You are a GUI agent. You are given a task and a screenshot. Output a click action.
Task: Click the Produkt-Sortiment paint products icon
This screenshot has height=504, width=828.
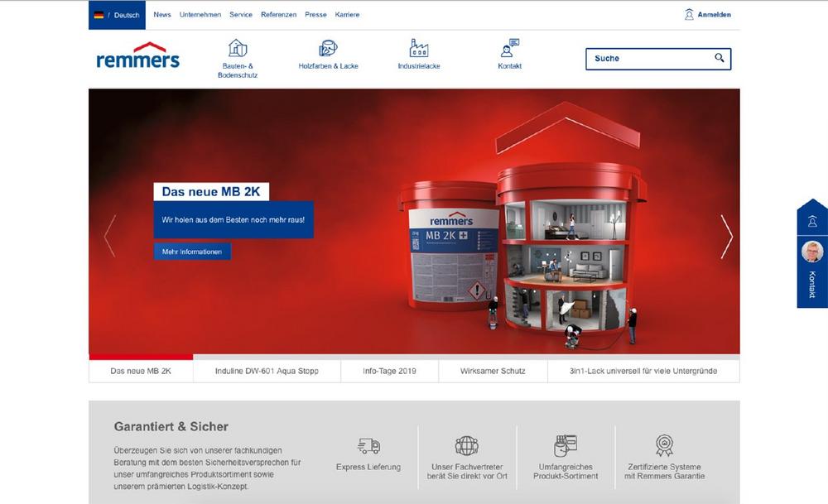click(x=566, y=446)
